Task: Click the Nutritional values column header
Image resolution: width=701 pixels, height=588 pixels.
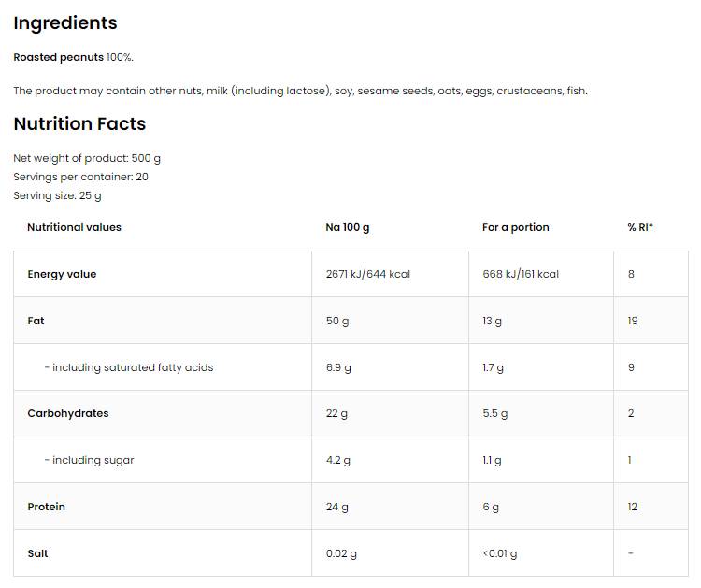Action: coord(74,227)
